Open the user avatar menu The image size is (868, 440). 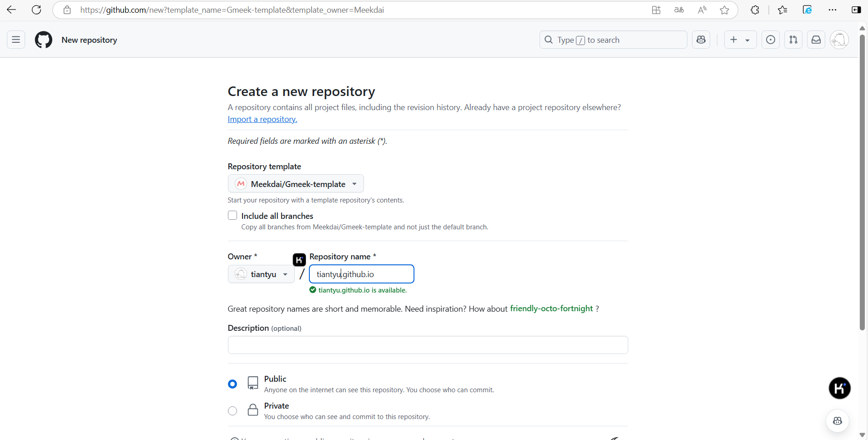[839, 40]
